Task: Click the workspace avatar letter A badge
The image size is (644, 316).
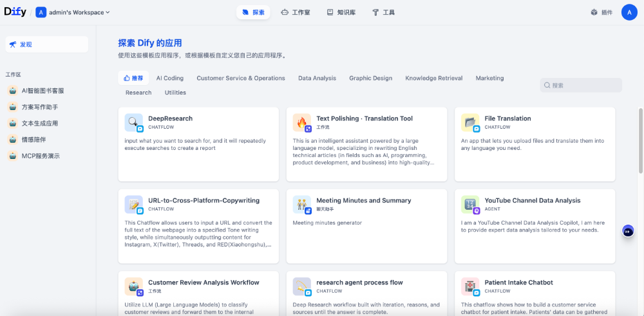Action: point(41,12)
